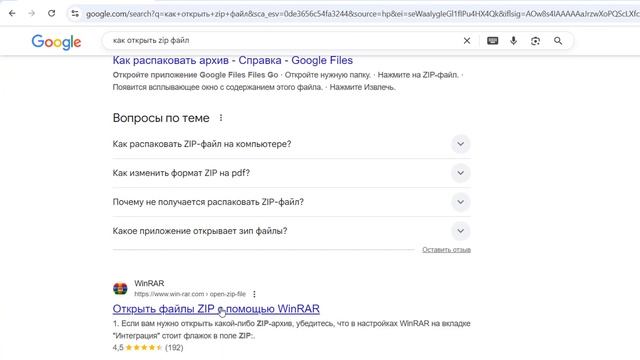Clear the search query with X

coord(467,41)
